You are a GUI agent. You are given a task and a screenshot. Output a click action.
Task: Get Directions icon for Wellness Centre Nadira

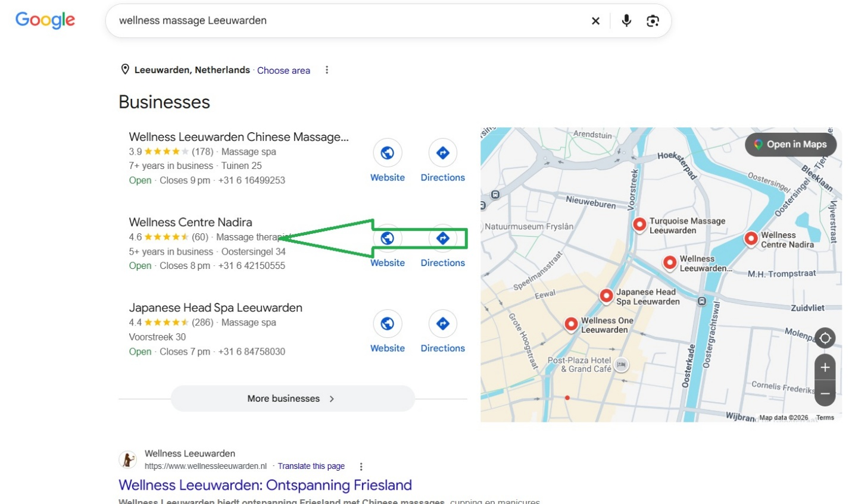click(443, 238)
